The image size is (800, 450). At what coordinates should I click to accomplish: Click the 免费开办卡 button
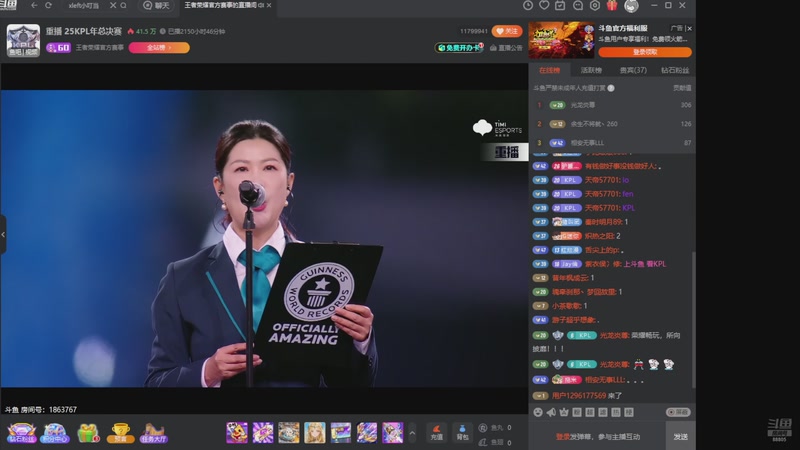[459, 47]
